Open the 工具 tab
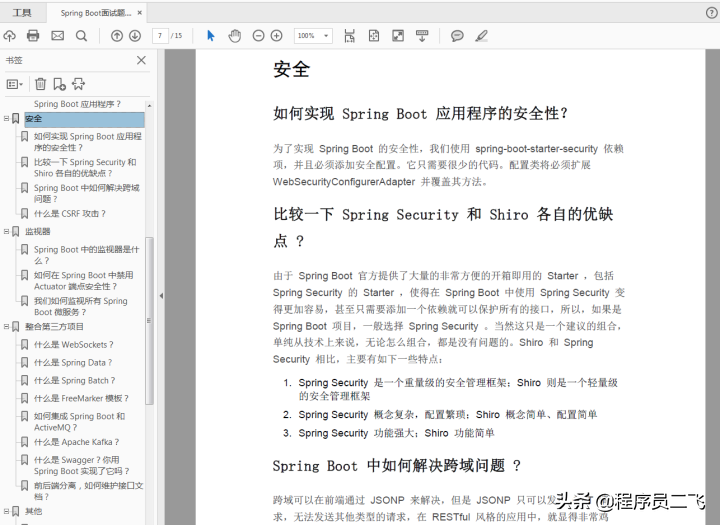 [x=22, y=13]
